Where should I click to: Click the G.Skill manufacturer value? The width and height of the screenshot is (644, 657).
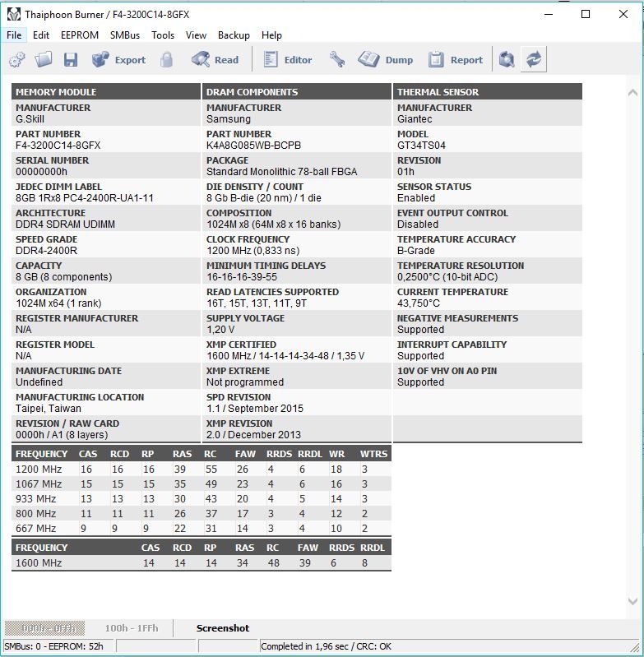30,119
